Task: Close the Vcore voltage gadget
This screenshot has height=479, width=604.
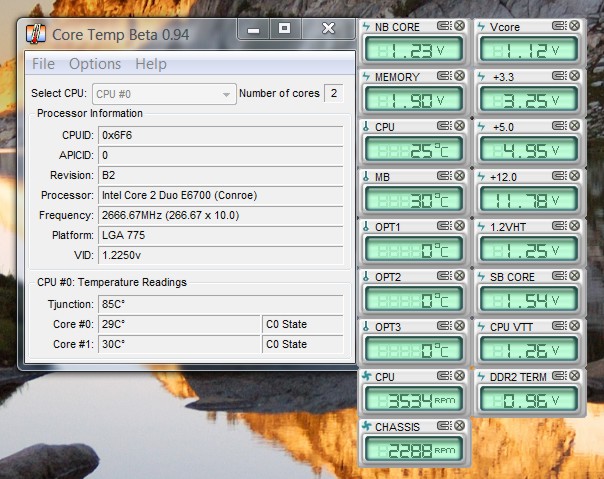Action: [574, 26]
